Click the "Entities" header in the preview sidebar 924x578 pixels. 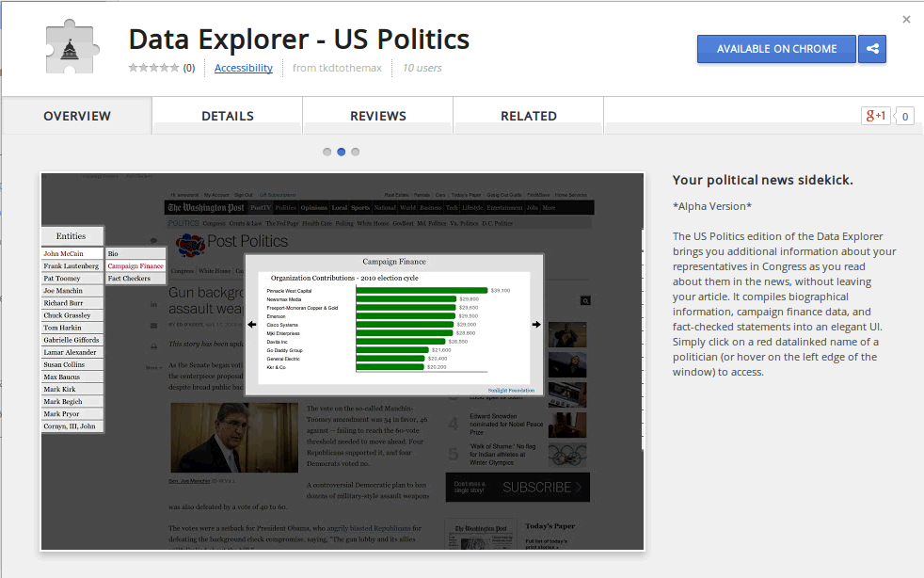tap(72, 236)
